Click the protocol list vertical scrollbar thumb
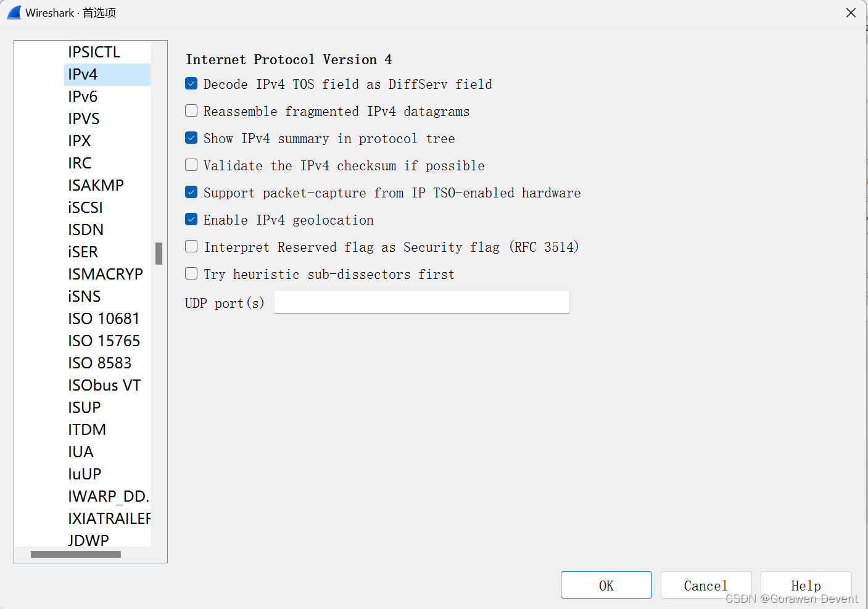868x609 pixels. pos(159,253)
